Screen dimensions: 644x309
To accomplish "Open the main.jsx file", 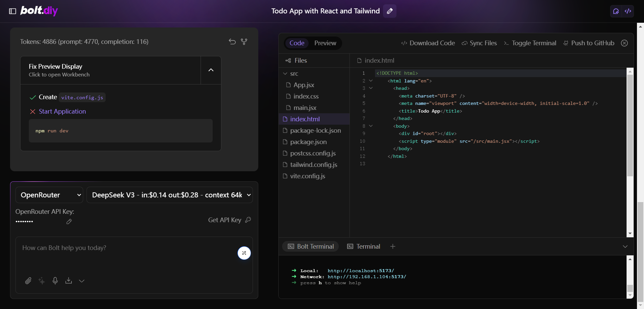I will tap(314, 108).
